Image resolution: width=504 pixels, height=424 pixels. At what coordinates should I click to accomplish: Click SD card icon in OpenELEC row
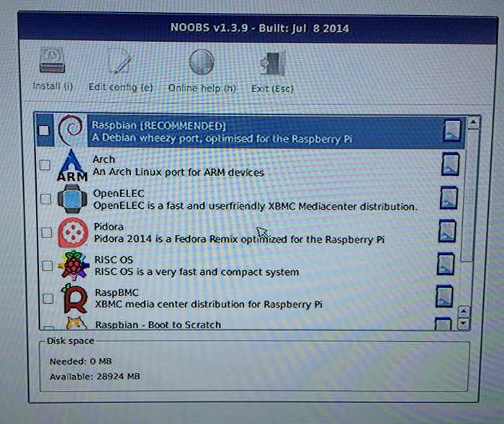pyautogui.click(x=449, y=198)
